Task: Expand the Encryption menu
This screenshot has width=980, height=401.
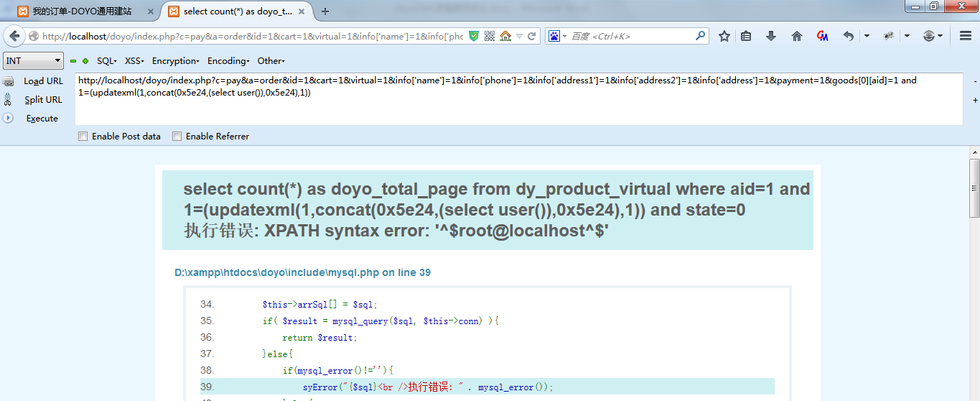Action: 176,61
